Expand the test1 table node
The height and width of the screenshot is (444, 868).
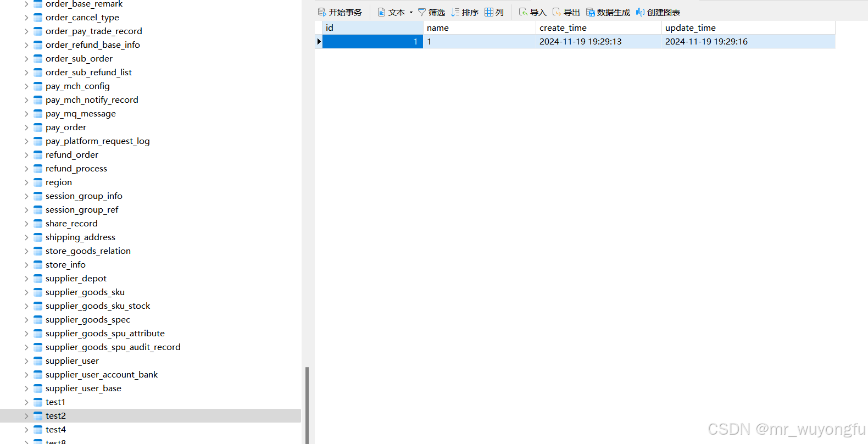click(x=26, y=402)
